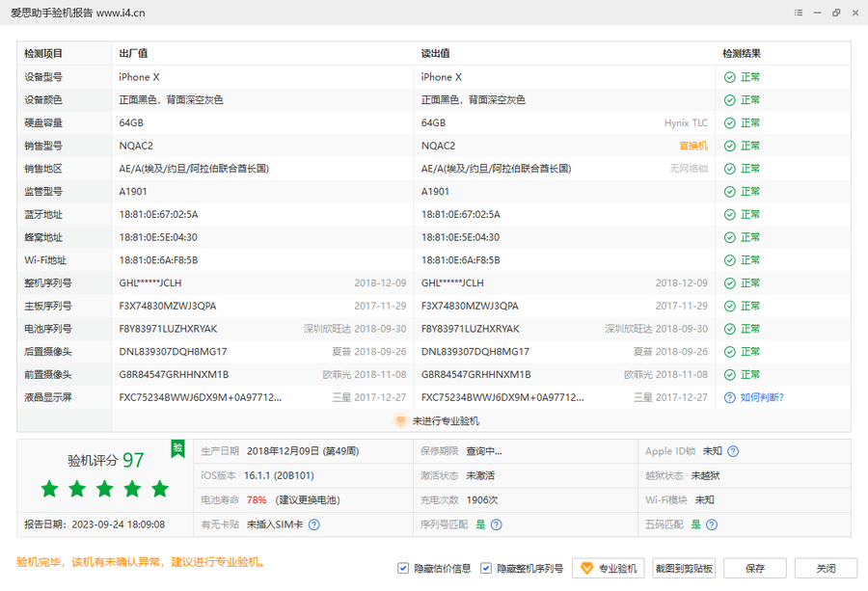Screen dimensions: 868x591
Task: Select the 1906次 charge count
Action: [482, 500]
